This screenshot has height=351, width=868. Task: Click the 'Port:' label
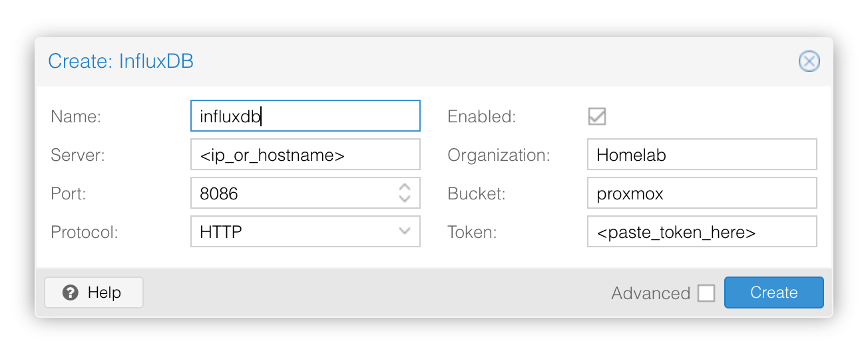click(69, 193)
